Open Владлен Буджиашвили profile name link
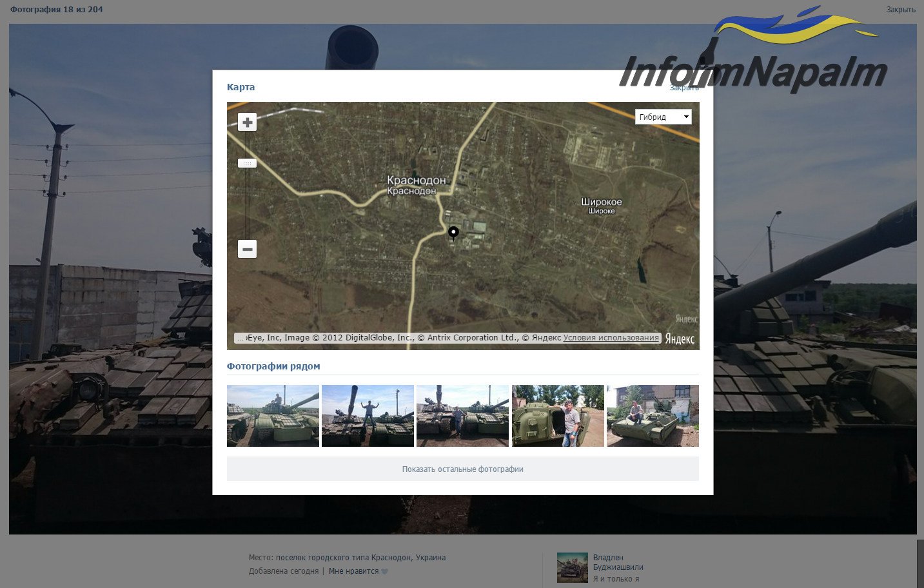Viewport: 924px width, 588px height. [x=618, y=562]
